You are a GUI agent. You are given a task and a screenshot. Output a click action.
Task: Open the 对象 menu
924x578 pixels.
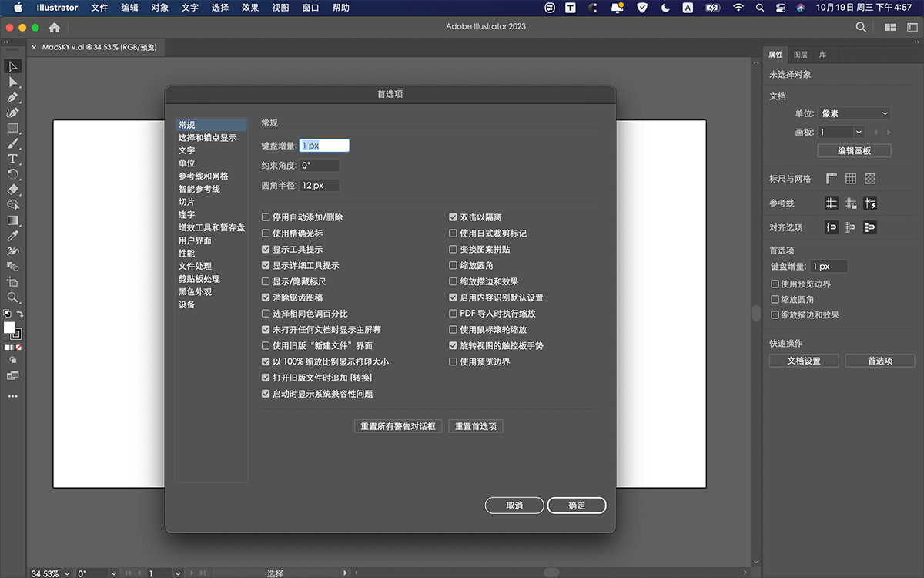point(159,8)
